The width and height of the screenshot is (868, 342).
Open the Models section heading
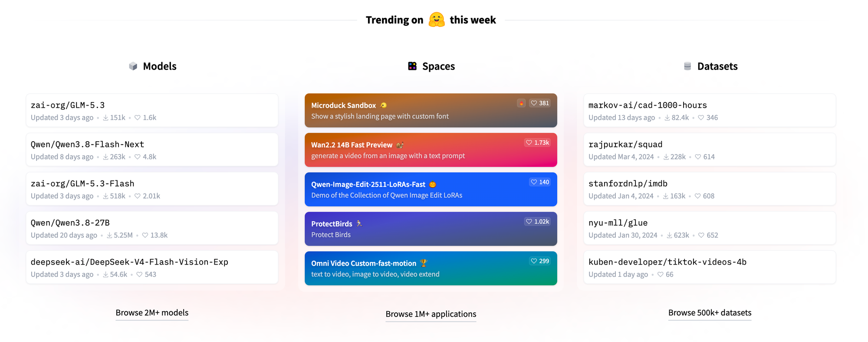pyautogui.click(x=160, y=66)
